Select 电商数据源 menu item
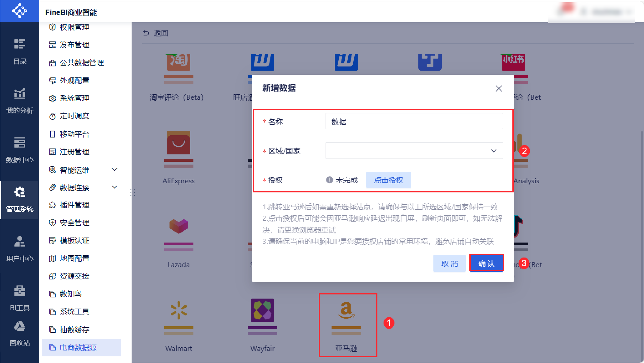Screen dimensions: 644x363 [x=78, y=348]
